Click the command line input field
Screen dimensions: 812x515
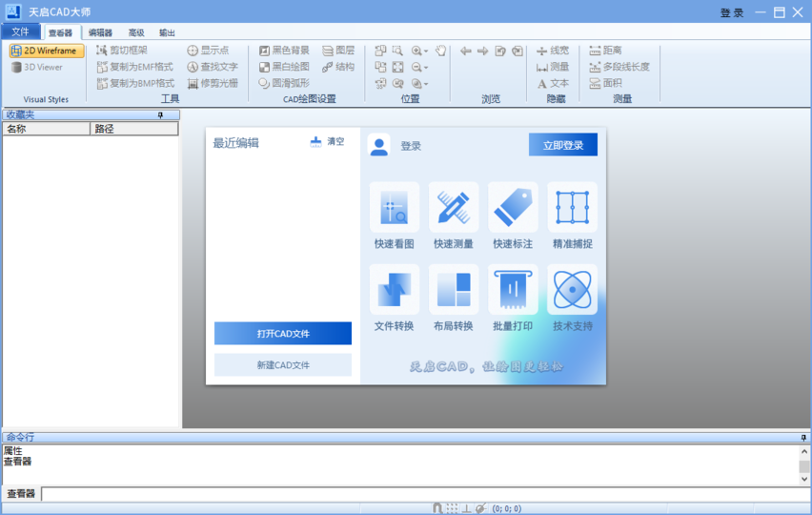tap(425, 494)
